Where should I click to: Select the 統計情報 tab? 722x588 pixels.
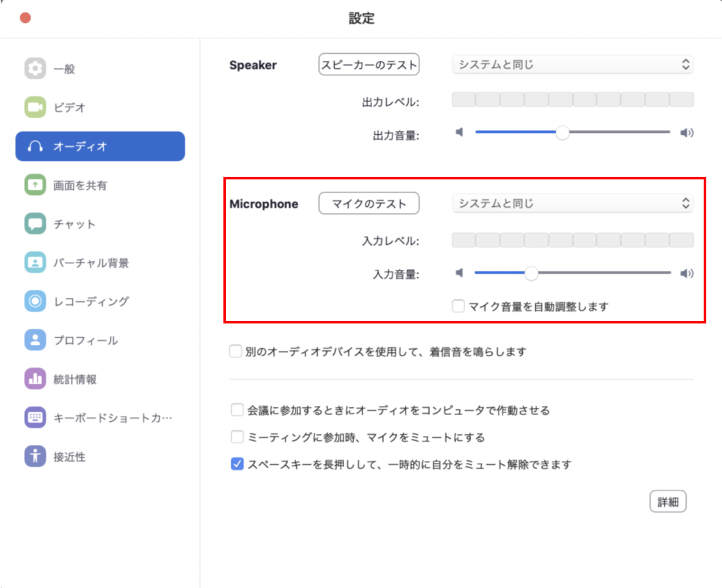tap(100, 378)
